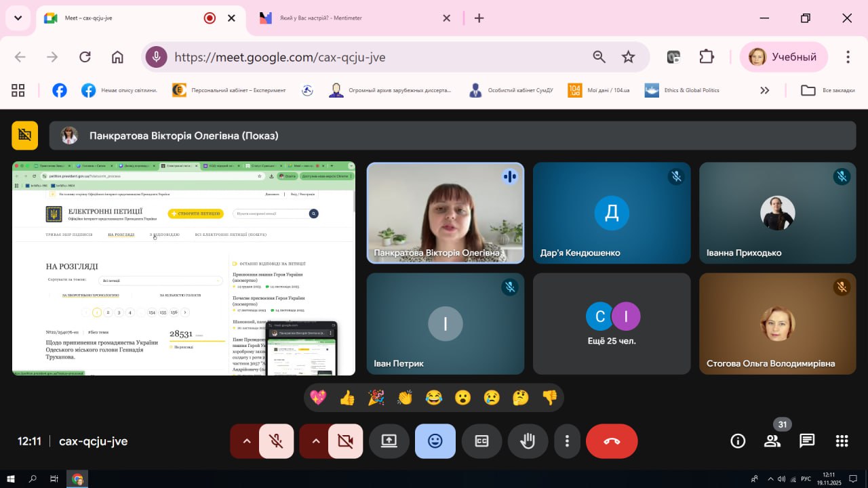Open more options three-dot menu in call bar

[567, 441]
